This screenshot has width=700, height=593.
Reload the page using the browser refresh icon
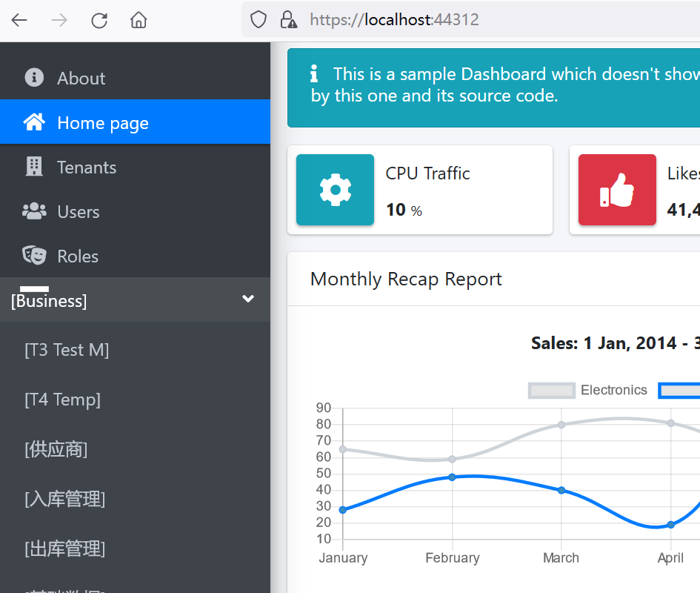[x=99, y=20]
